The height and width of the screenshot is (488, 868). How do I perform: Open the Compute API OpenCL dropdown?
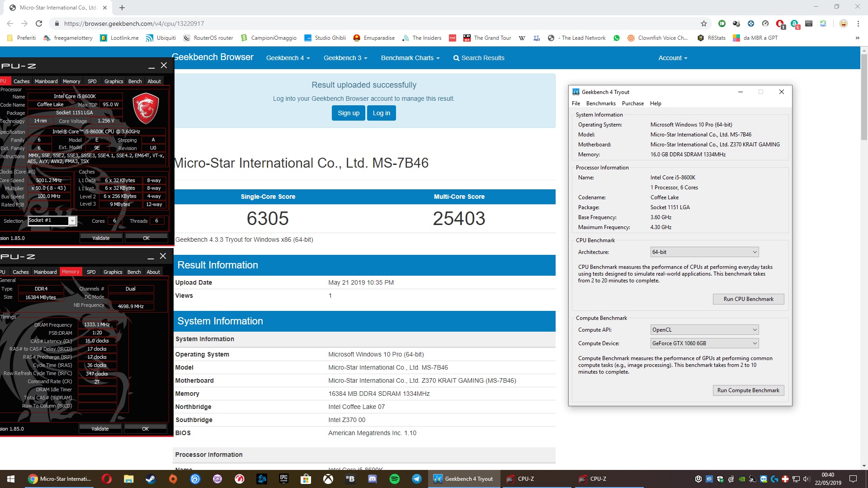pyautogui.click(x=704, y=330)
